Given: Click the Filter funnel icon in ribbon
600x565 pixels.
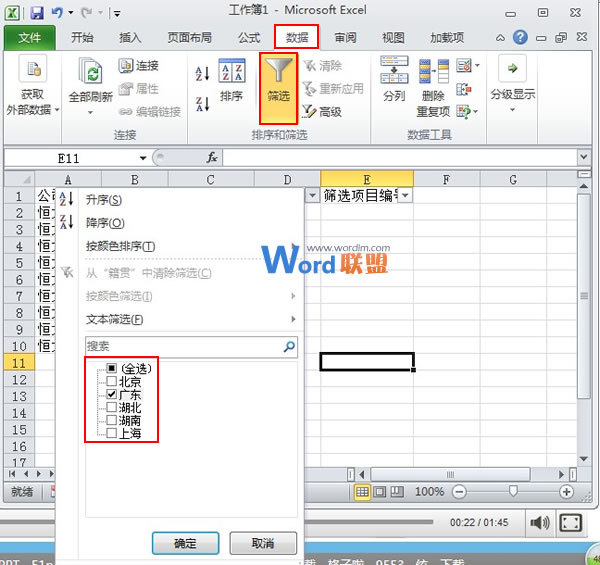Looking at the screenshot, I should tap(279, 72).
